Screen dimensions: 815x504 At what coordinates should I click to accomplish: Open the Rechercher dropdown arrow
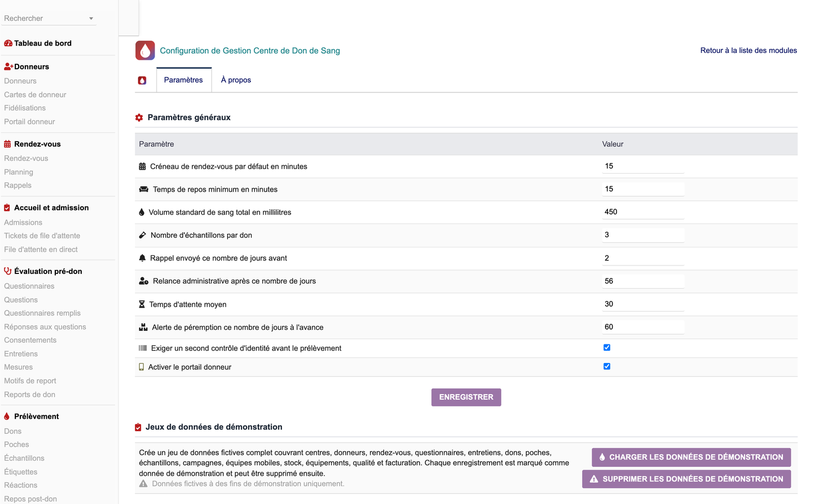point(91,19)
